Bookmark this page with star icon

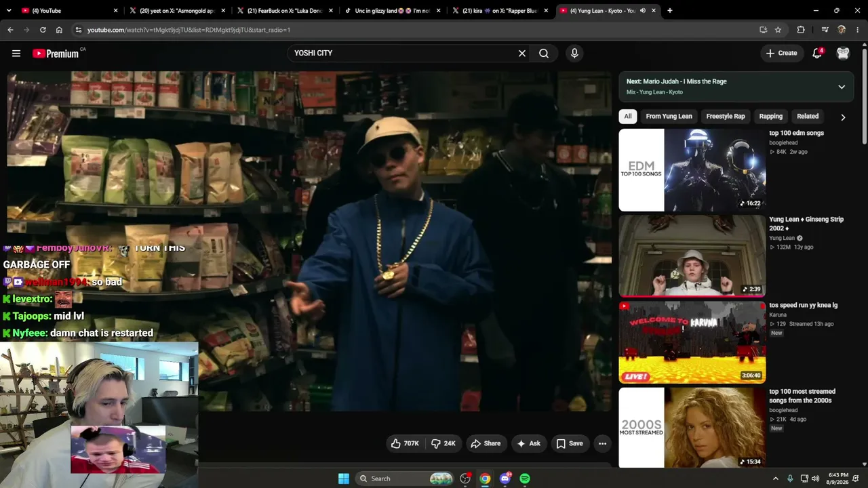778,30
